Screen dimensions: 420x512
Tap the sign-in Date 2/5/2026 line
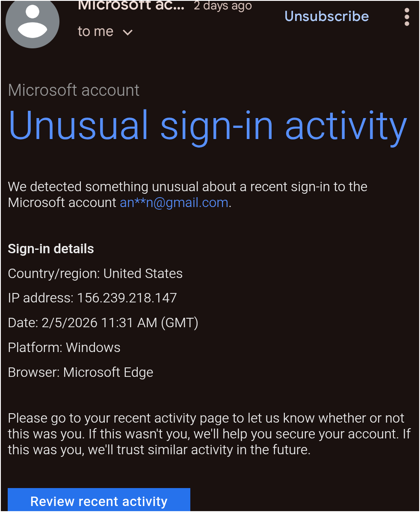point(103,323)
